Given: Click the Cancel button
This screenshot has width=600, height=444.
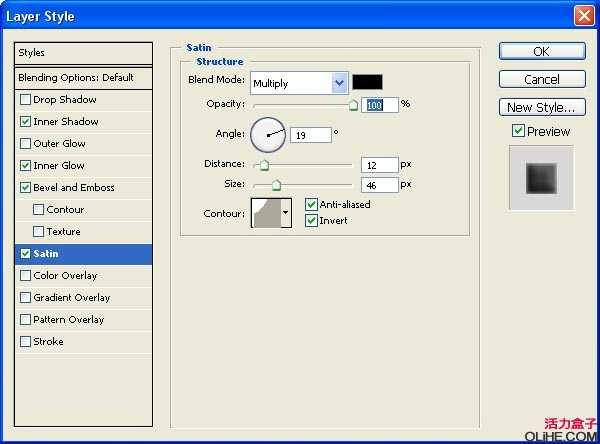Looking at the screenshot, I should click(541, 79).
